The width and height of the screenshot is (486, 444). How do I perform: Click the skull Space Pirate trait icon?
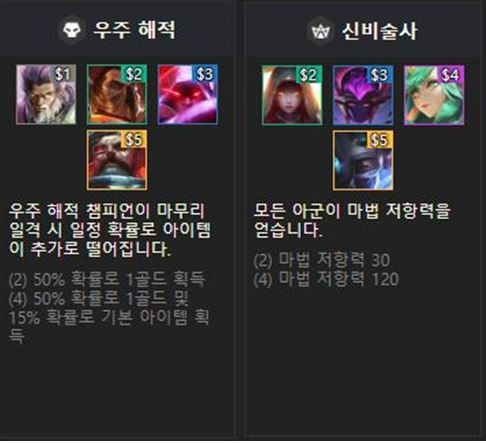point(72,31)
